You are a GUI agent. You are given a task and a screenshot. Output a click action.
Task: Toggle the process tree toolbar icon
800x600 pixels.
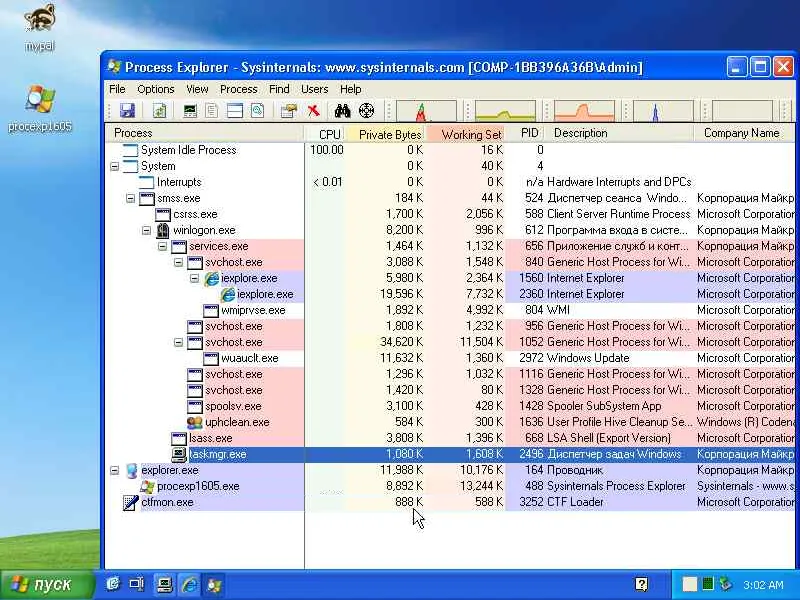(x=211, y=110)
